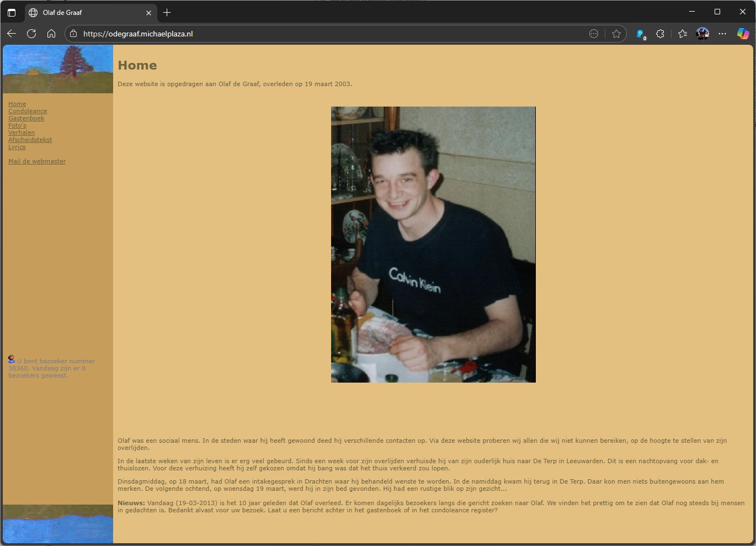Go back to the previous page
This screenshot has height=546, width=756.
(x=12, y=34)
